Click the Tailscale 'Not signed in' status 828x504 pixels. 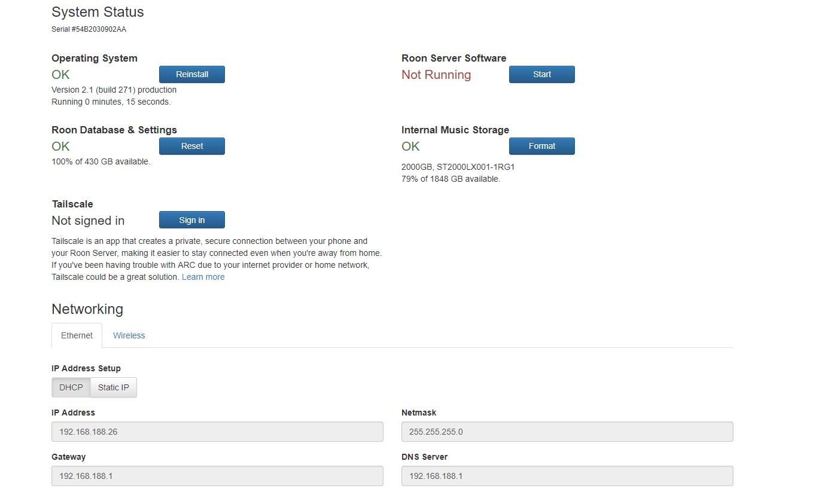tap(88, 221)
